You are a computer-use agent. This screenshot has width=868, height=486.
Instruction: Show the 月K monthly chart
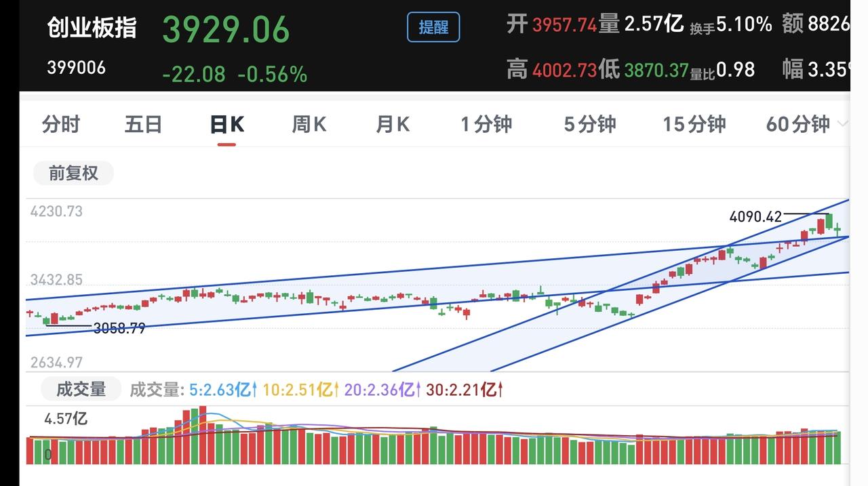pos(393,124)
